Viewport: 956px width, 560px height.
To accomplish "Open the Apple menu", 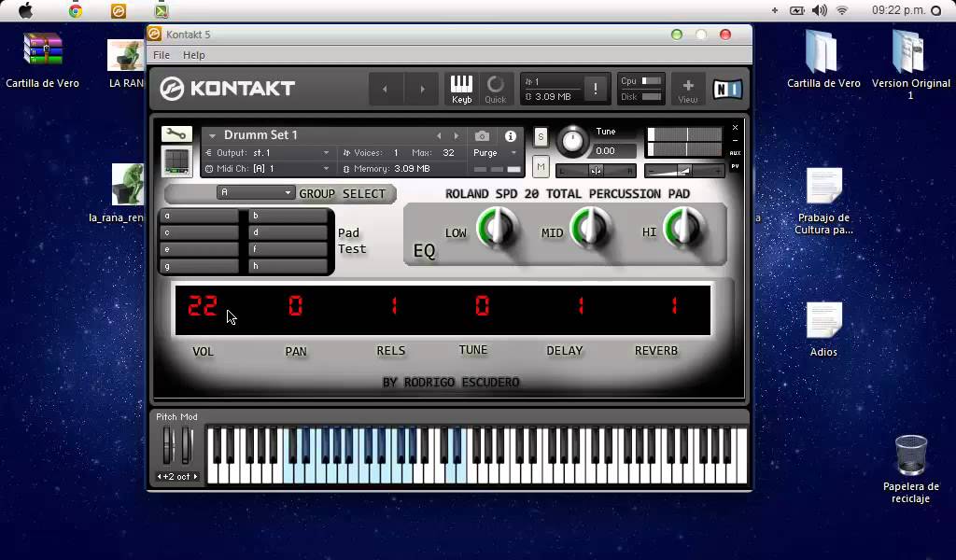I will pyautogui.click(x=25, y=10).
